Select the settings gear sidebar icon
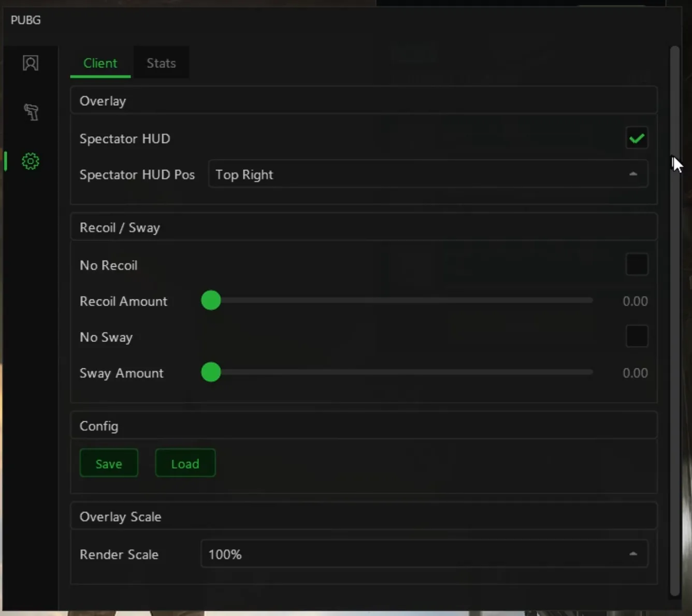 click(31, 161)
